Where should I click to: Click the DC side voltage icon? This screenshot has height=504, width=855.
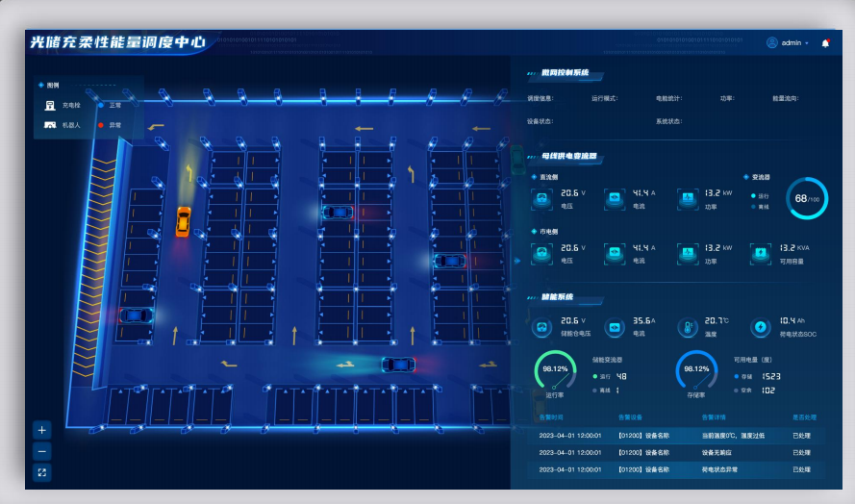pos(541,199)
